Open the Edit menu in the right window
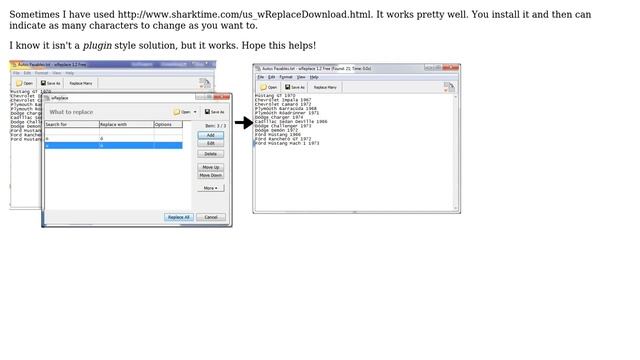Screen dimensions: 640x360 pyautogui.click(x=271, y=77)
